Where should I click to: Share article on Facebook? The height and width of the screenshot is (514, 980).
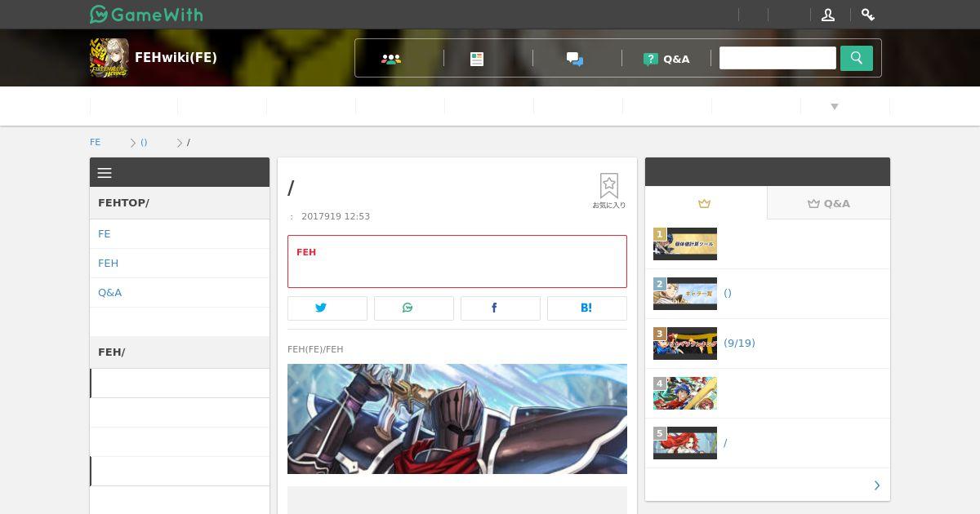click(501, 308)
